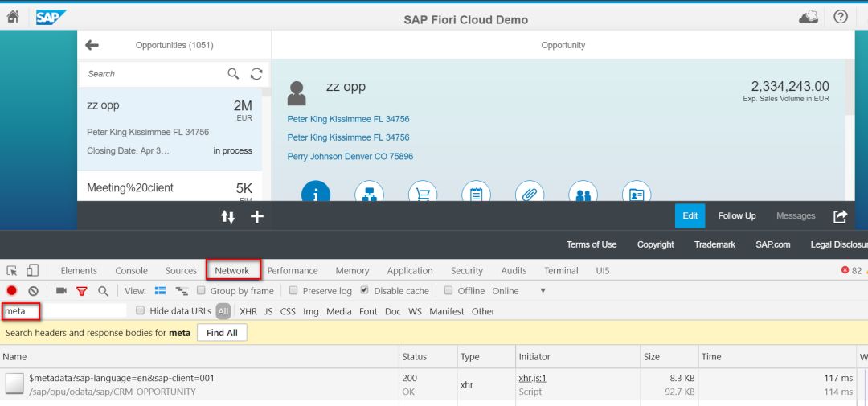Screen dimensions: 868x406
Task: Go back with the Opportunities arrow
Action: click(x=92, y=45)
